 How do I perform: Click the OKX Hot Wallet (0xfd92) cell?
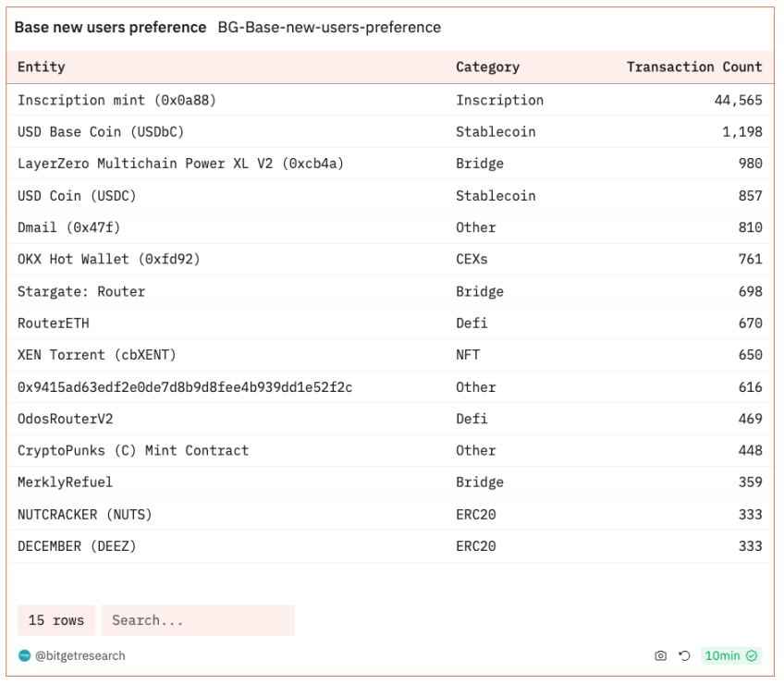(108, 259)
